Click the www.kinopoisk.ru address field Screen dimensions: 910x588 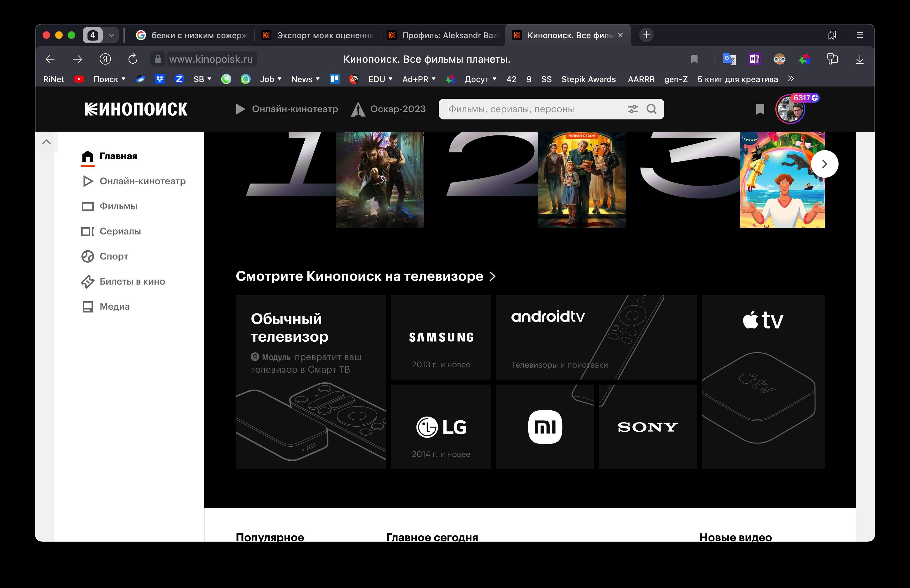[211, 59]
